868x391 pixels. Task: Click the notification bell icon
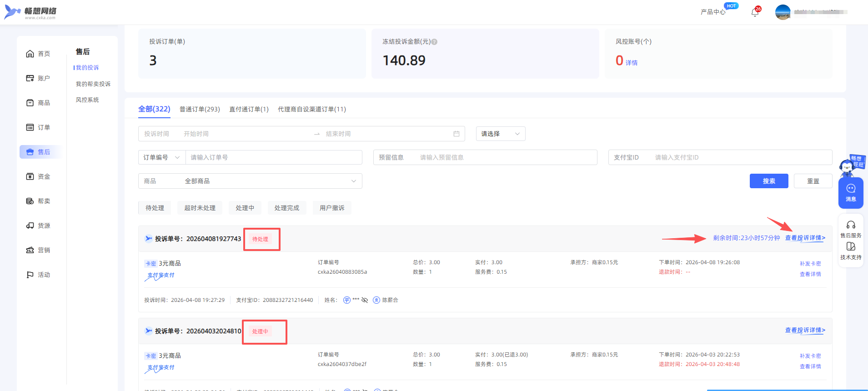coord(755,12)
